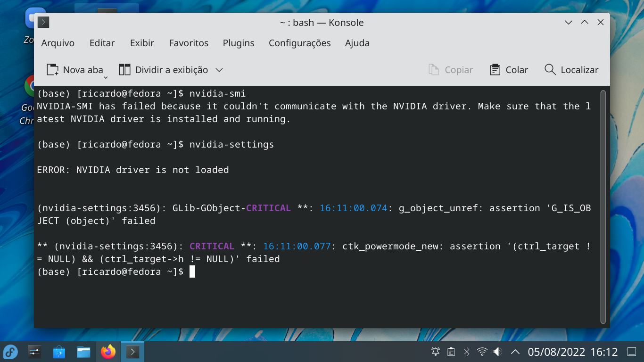Viewport: 644px width, 362px height.
Task: Open the Plugins menu
Action: pos(238,43)
